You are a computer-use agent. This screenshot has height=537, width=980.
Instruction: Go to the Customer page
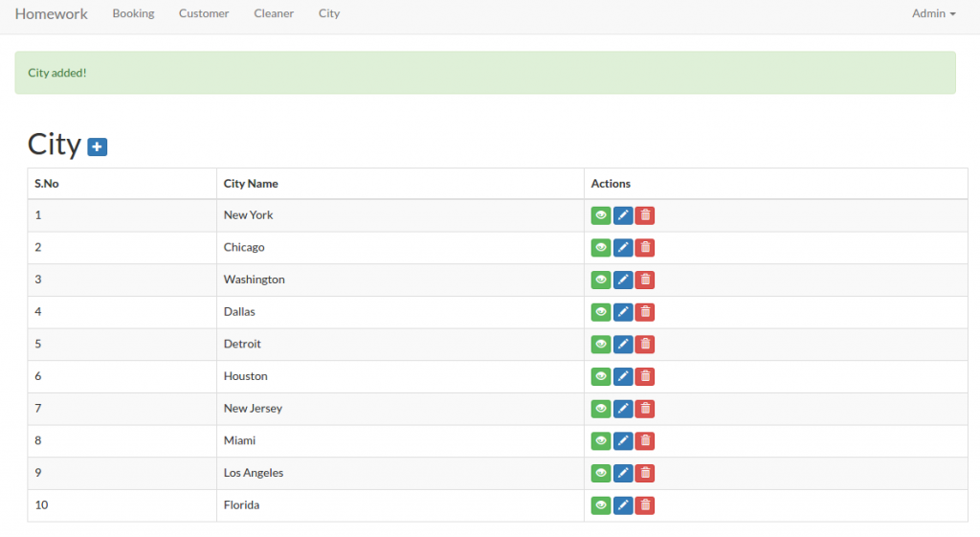pos(204,13)
